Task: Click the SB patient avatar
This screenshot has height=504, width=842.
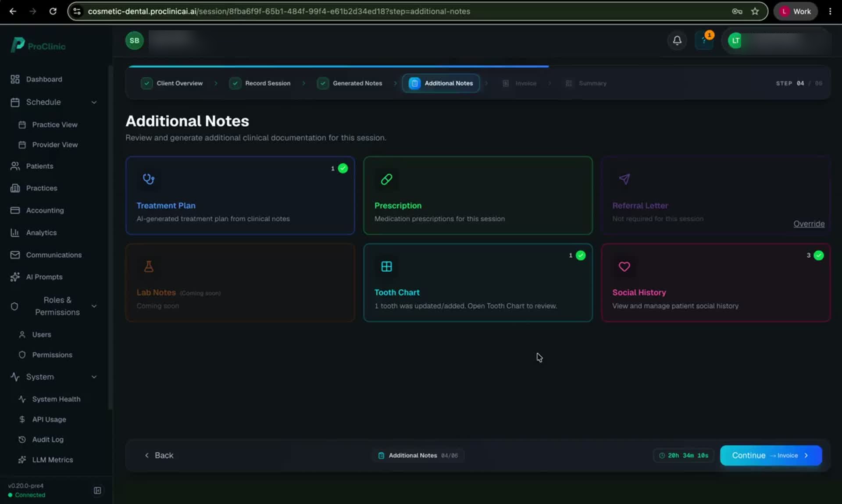Action: (x=134, y=40)
